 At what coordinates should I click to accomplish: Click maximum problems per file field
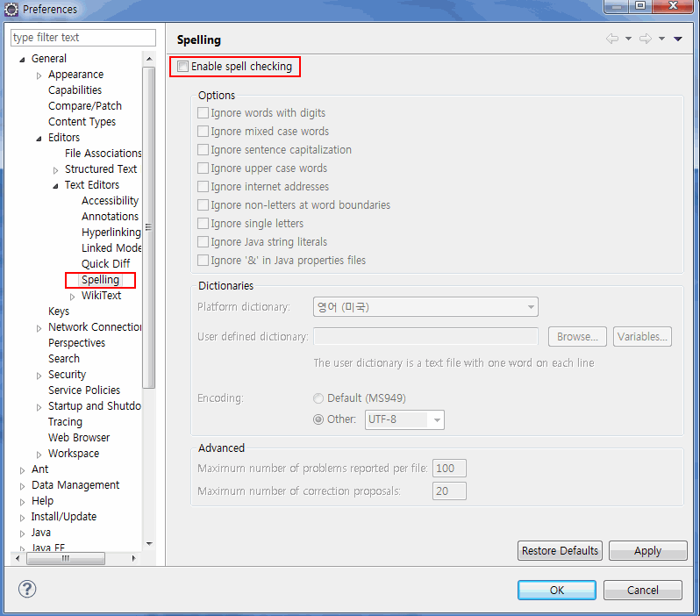pyautogui.click(x=449, y=468)
